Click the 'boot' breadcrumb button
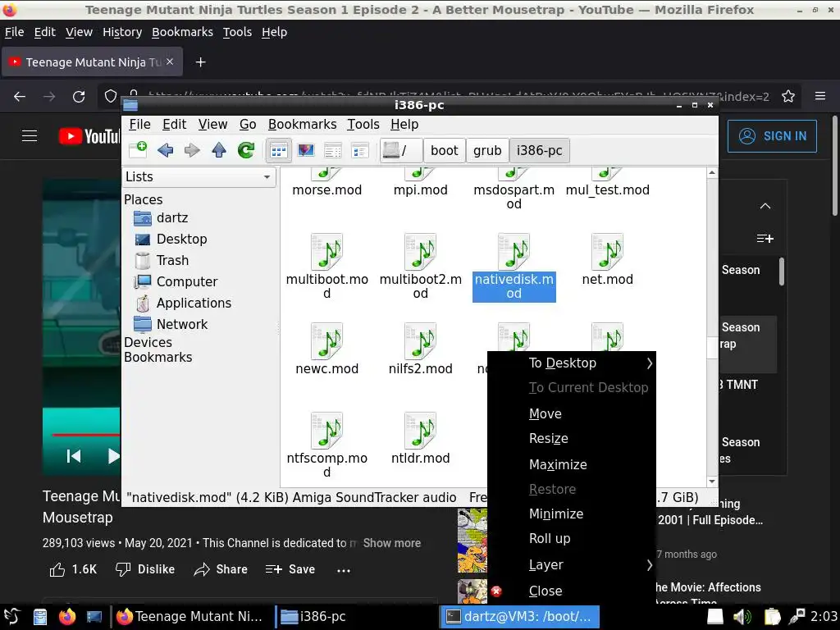Screen dimensions: 840x630 [444, 151]
